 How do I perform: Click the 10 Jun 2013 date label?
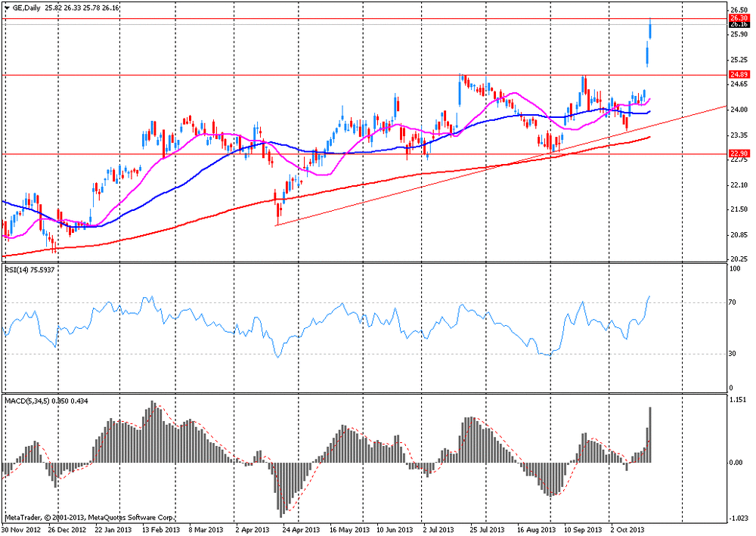395,530
